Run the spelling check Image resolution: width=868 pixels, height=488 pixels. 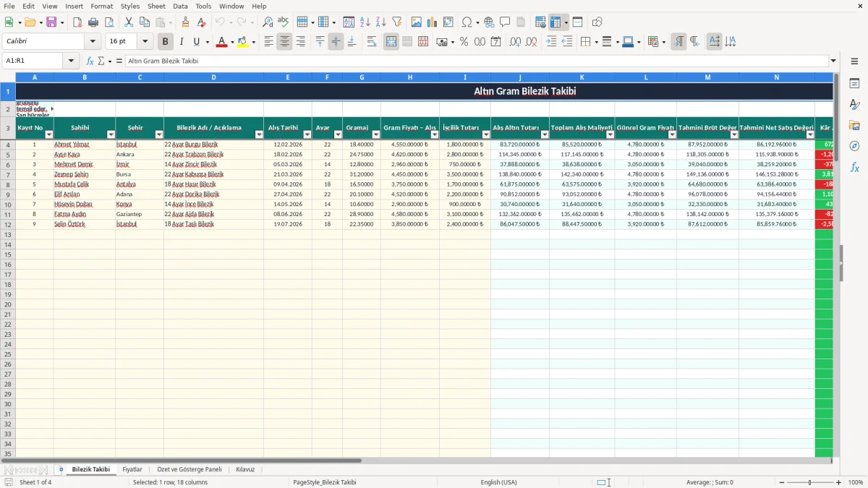284,22
